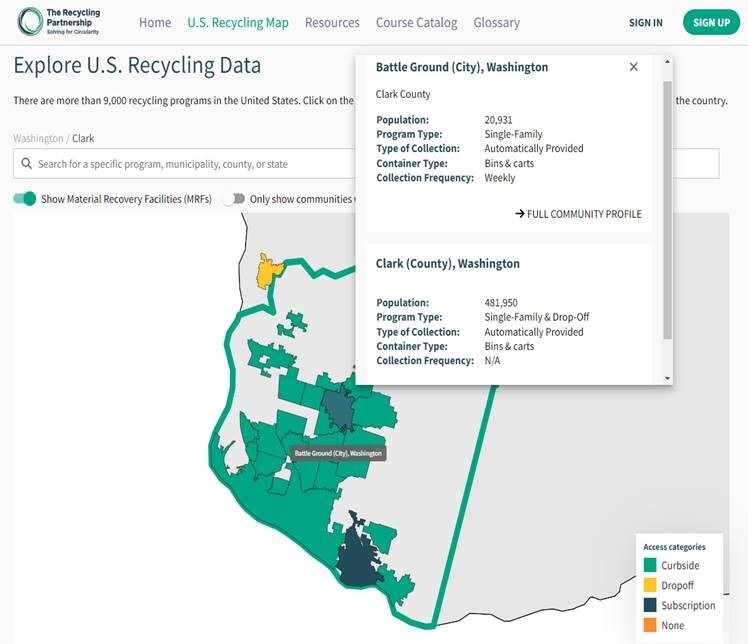
Task: Click the Subscription legend label
Action: click(688, 605)
